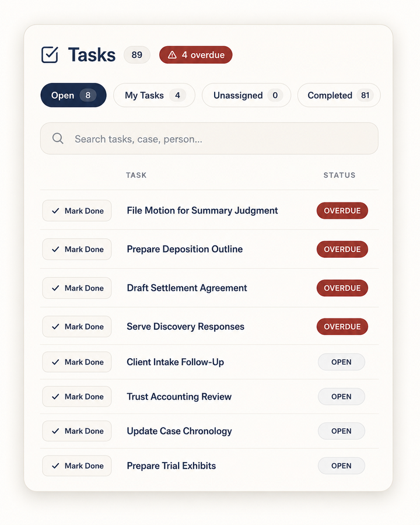Click the Tasks checkbox logo icon
Viewport: 420px width, 525px height.
50,55
